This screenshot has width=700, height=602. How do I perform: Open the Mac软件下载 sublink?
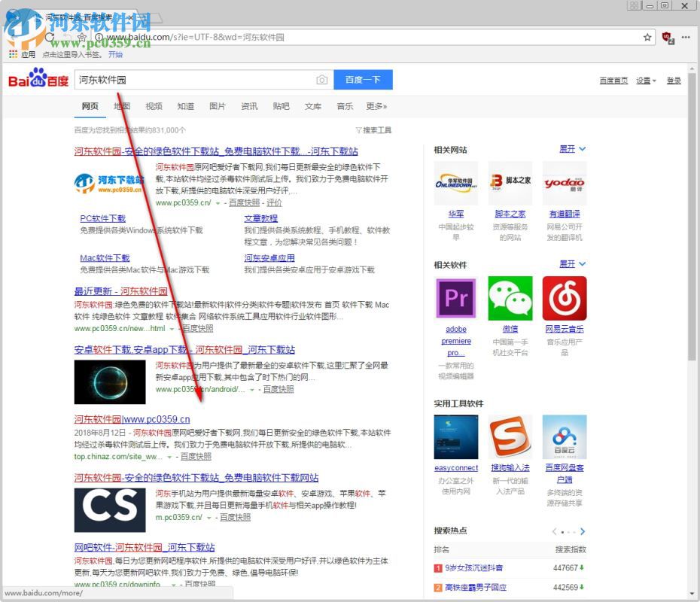(x=105, y=258)
